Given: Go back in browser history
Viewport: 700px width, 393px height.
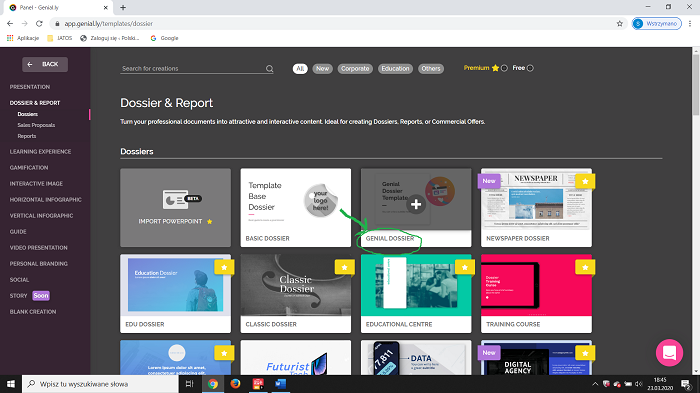Looking at the screenshot, I should point(10,24).
